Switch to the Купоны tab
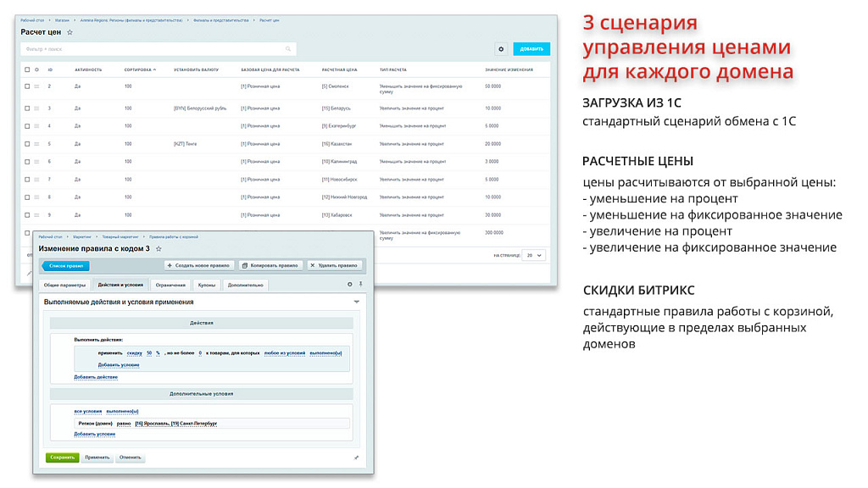The image size is (868, 488). click(x=209, y=285)
